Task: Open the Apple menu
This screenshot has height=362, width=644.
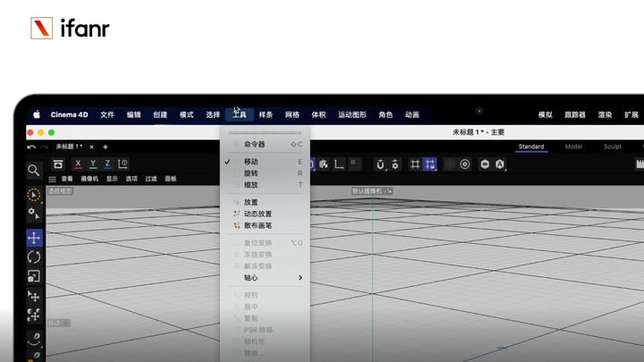Action: click(37, 114)
